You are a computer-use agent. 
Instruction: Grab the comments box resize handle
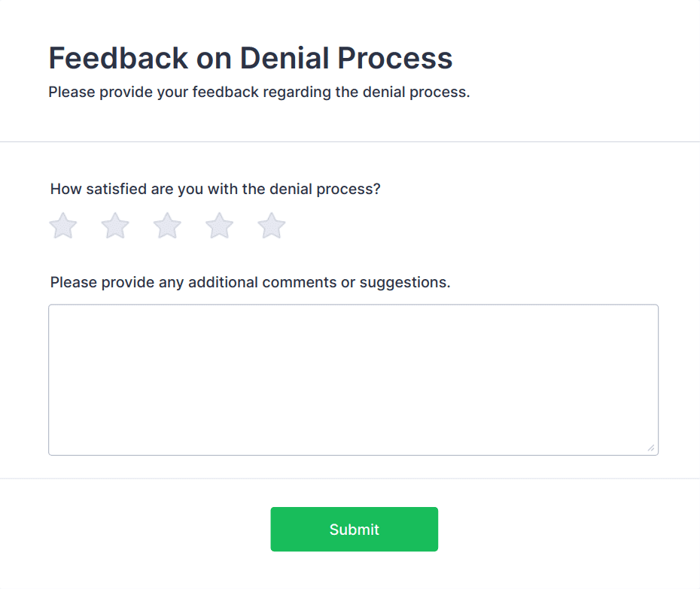coord(651,448)
